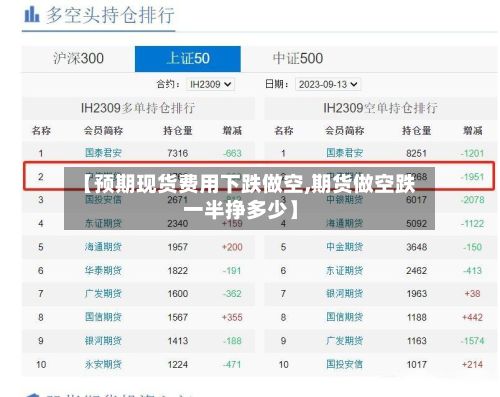Click the 增减 value +214
The height and width of the screenshot is (397, 500).
pos(472,365)
